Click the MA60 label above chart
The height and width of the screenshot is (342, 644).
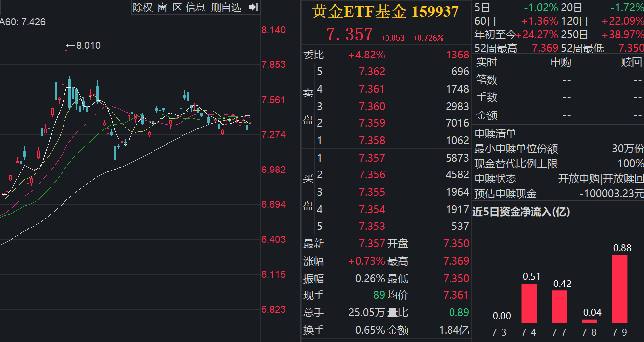tap(22, 22)
